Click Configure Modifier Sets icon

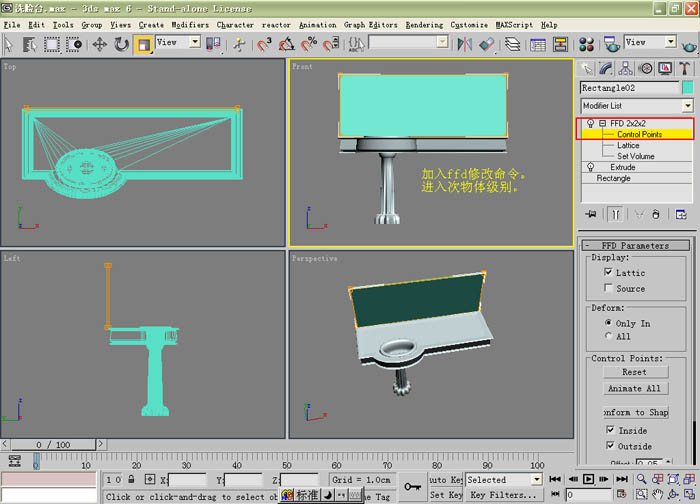[x=681, y=214]
